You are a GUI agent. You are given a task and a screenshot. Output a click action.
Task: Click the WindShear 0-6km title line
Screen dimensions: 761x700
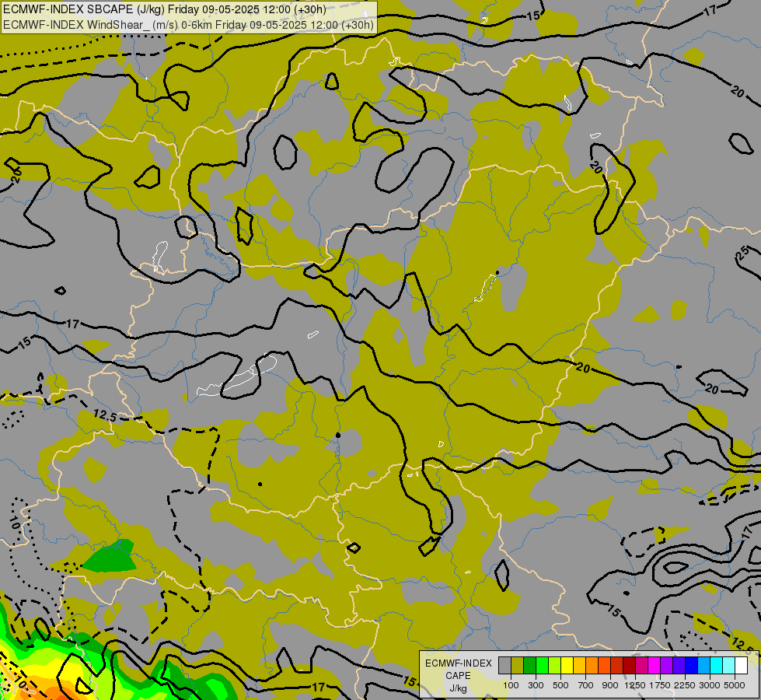tap(188, 25)
